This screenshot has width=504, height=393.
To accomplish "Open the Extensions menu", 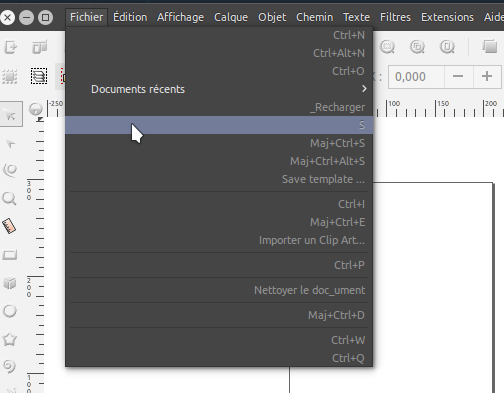I will click(447, 17).
